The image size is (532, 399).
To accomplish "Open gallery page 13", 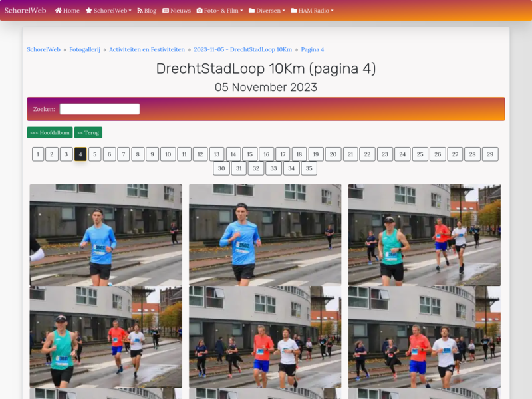I will click(x=217, y=154).
